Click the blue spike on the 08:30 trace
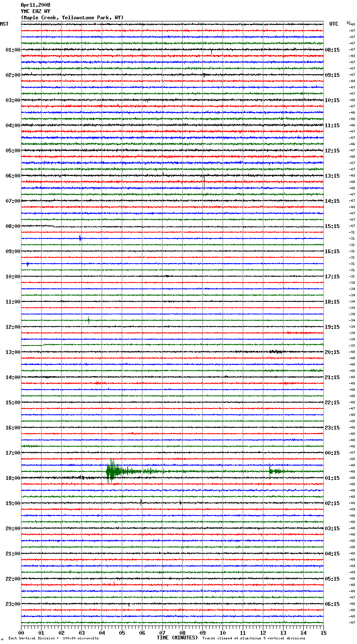The height and width of the screenshot is (644, 357). point(80,238)
